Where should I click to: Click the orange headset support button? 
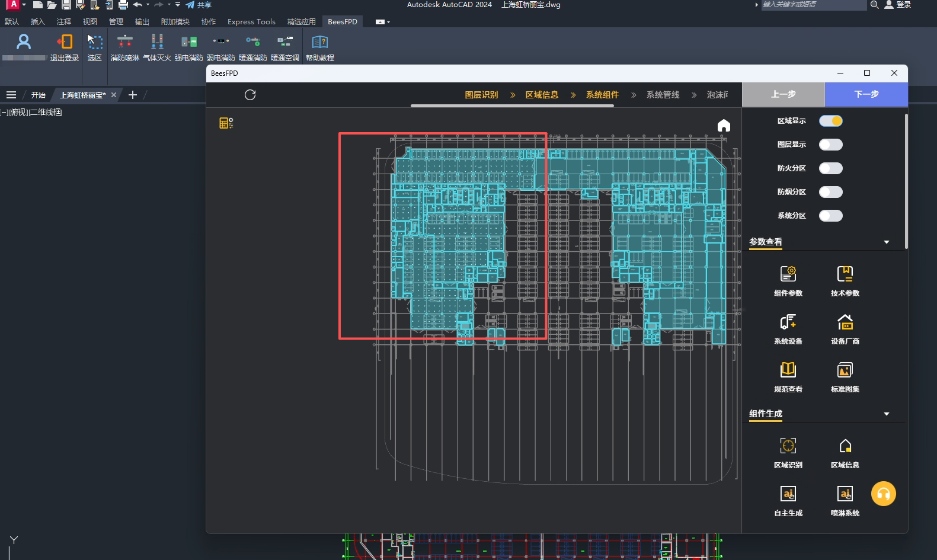coord(883,494)
